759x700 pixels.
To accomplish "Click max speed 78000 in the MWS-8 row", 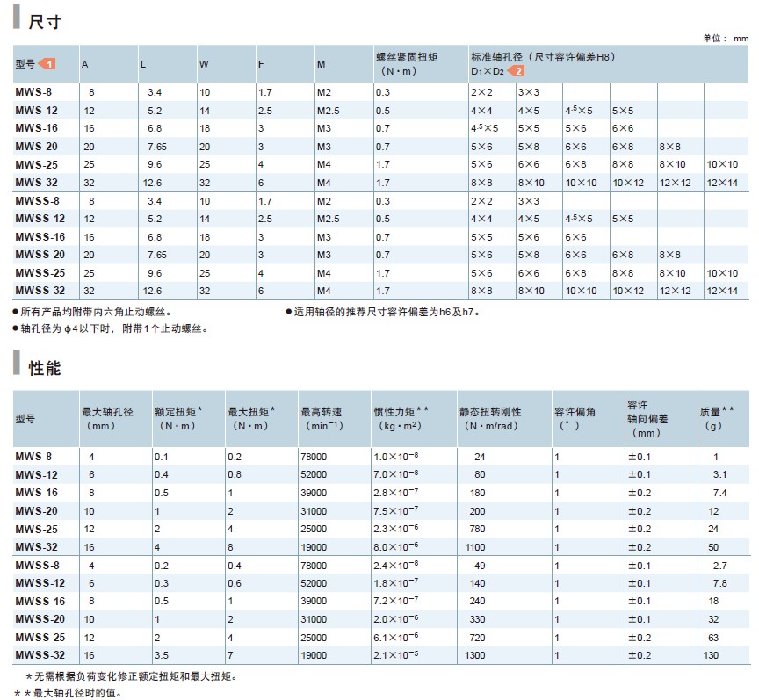I will pos(314,457).
